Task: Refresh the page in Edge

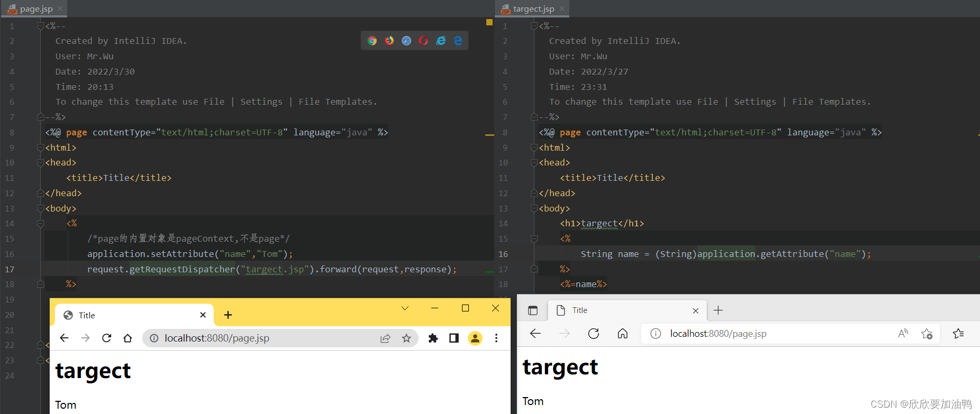Action: (x=594, y=333)
